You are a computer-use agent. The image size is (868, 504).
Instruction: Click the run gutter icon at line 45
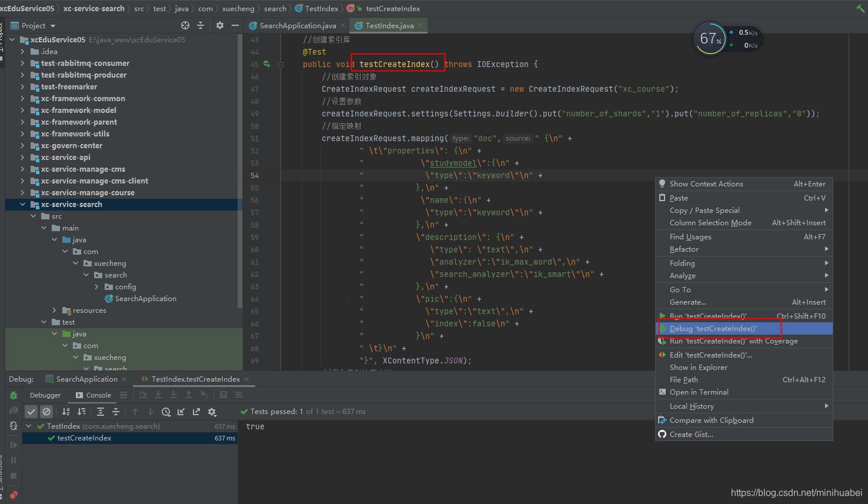[267, 64]
